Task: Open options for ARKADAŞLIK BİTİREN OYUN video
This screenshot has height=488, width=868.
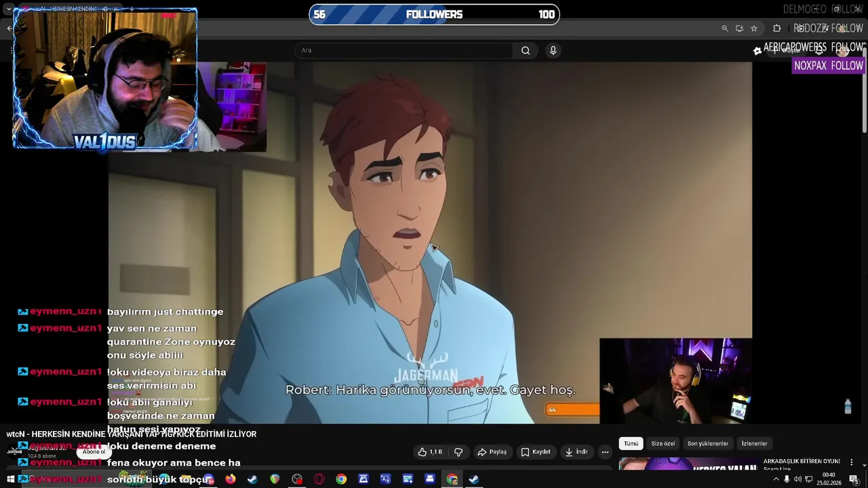Action: click(x=852, y=462)
